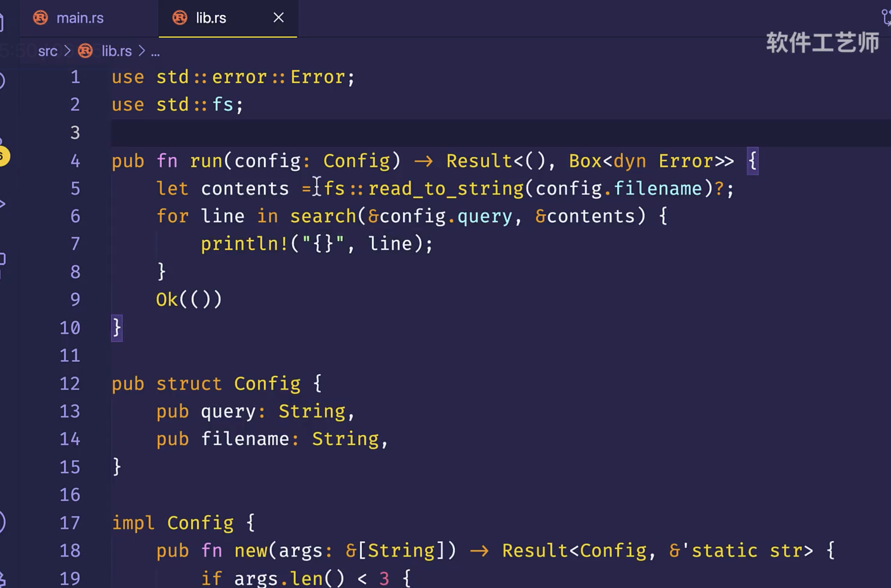The image size is (891, 588).
Task: Switch to the main.rs tab
Action: [80, 18]
